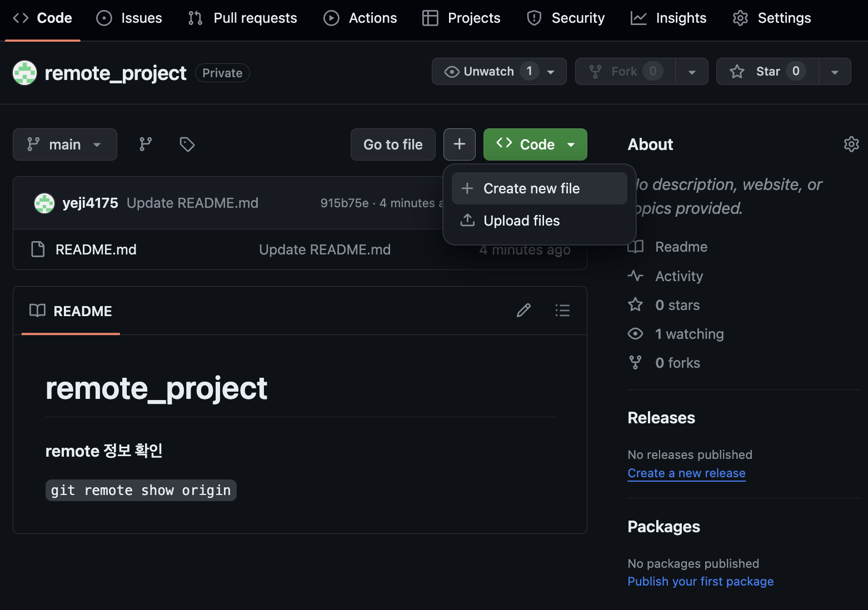The height and width of the screenshot is (610, 868).
Task: Open the green Code clone dropdown
Action: pos(535,144)
